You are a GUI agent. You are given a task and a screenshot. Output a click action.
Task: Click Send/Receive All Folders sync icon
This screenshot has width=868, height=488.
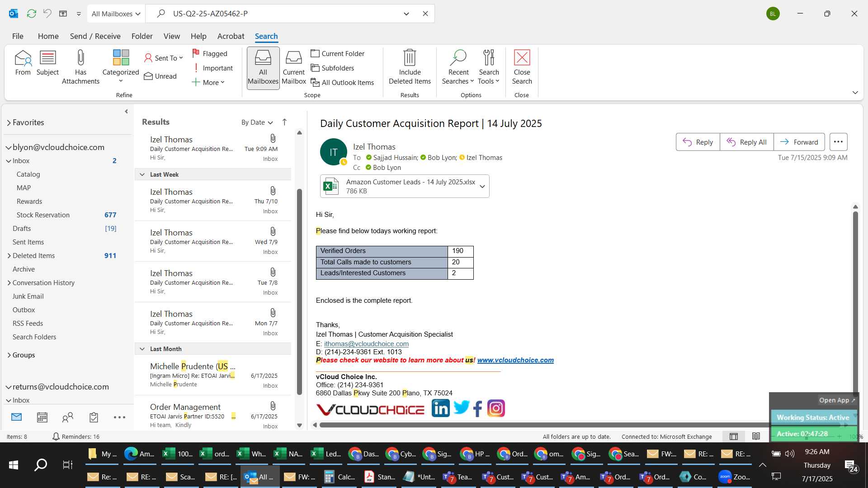(31, 14)
